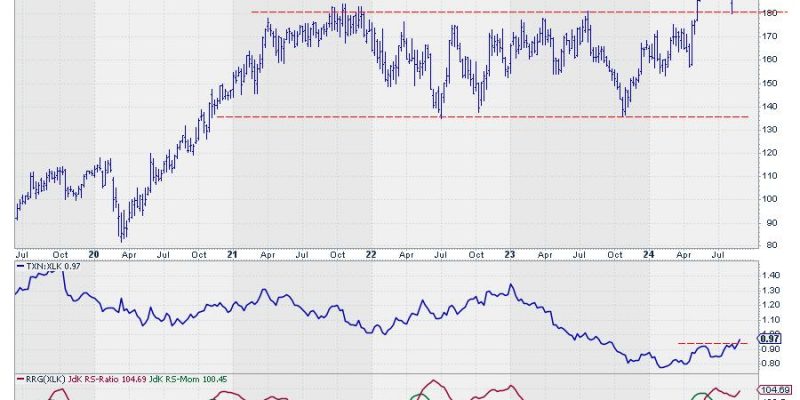Click the 1.20 ratio axis label
The height and width of the screenshot is (400, 800).
[772, 305]
